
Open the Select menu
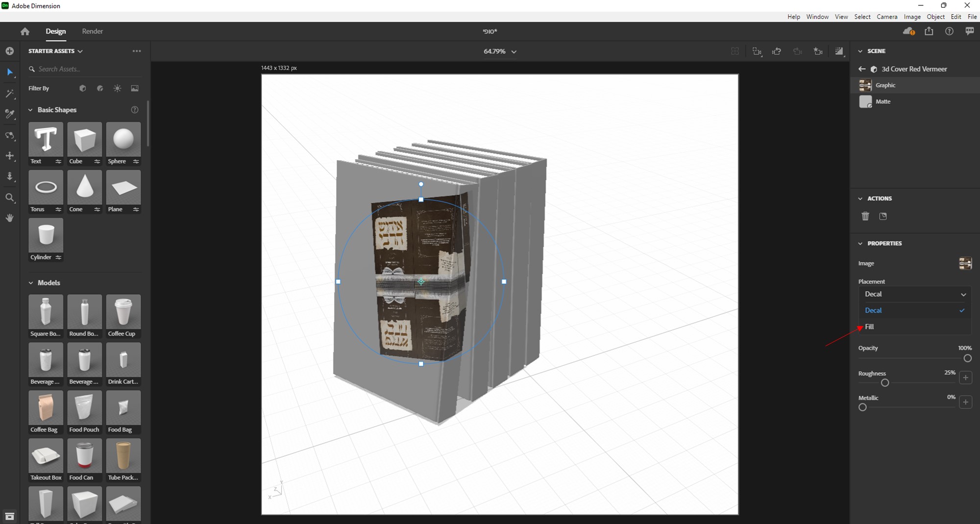(862, 17)
